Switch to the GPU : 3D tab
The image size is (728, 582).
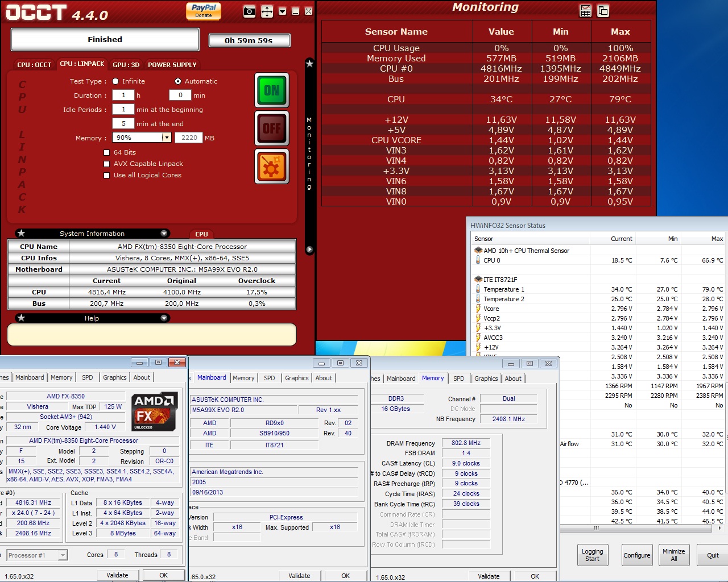[126, 65]
